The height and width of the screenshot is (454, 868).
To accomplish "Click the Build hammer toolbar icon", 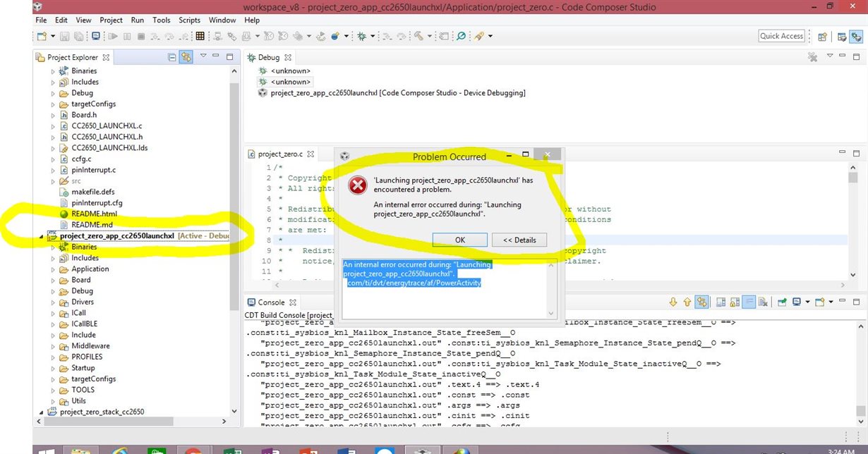I will click(x=419, y=36).
